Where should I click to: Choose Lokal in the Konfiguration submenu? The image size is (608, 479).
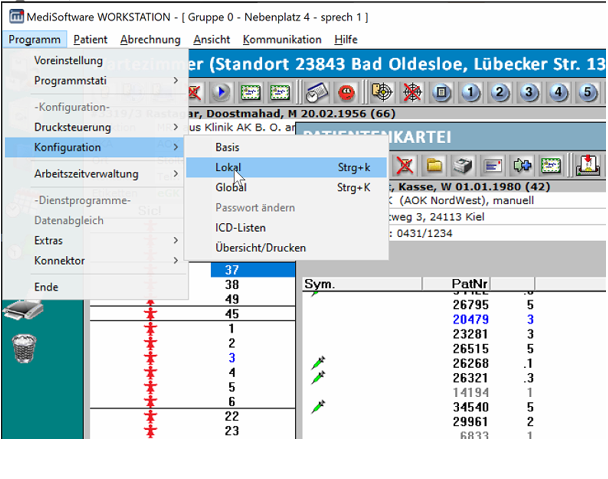286,167
